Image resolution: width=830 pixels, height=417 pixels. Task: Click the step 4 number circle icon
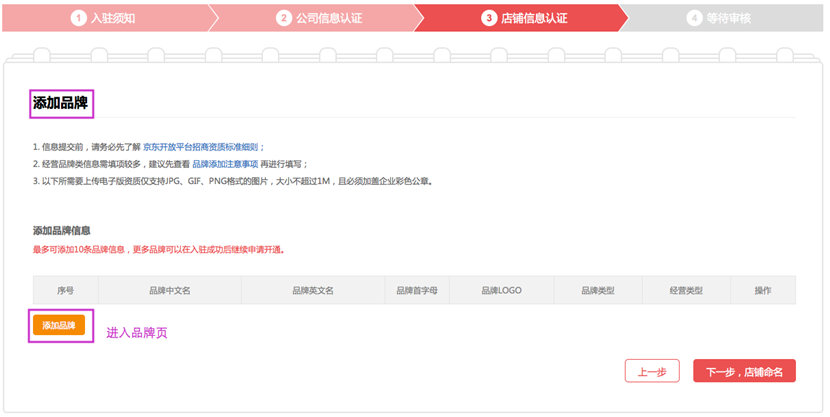(694, 18)
